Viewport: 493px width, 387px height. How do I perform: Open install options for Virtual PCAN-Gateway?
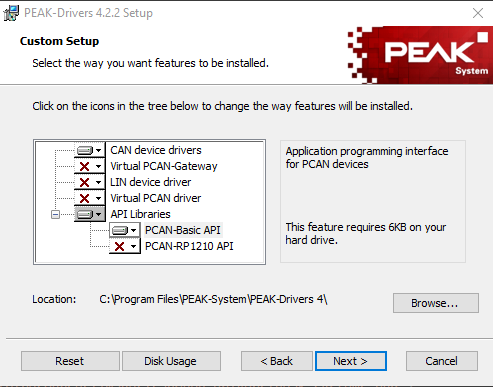point(90,166)
